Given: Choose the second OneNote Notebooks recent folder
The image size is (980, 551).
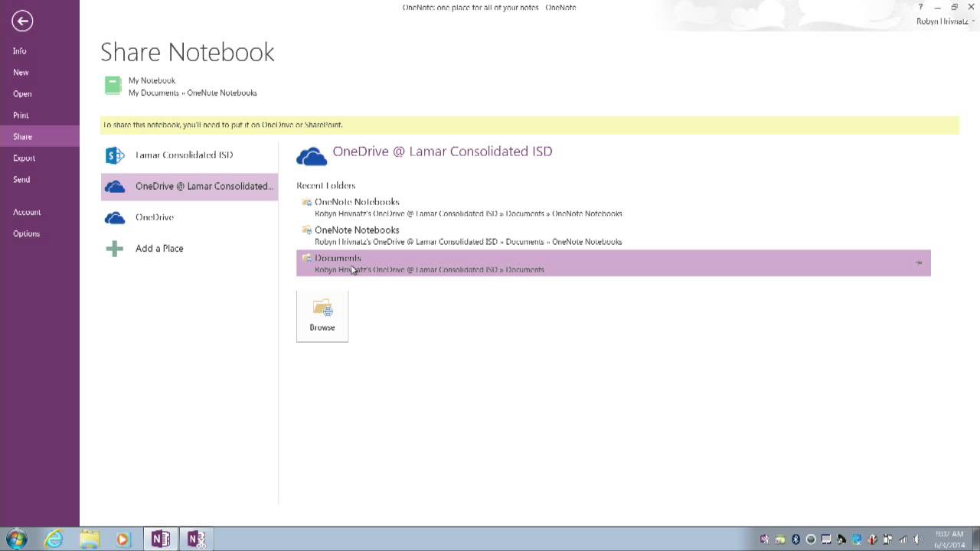Looking at the screenshot, I should coord(613,235).
